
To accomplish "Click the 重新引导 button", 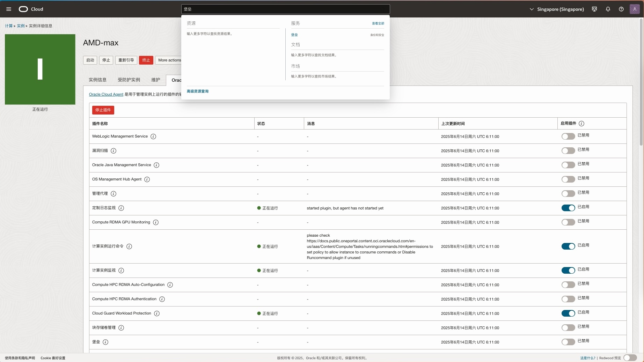I will tap(126, 60).
